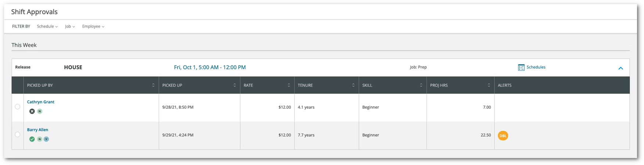Click the orange DBL alert badge
Viewport: 644px width, 165px height.
[x=503, y=136]
